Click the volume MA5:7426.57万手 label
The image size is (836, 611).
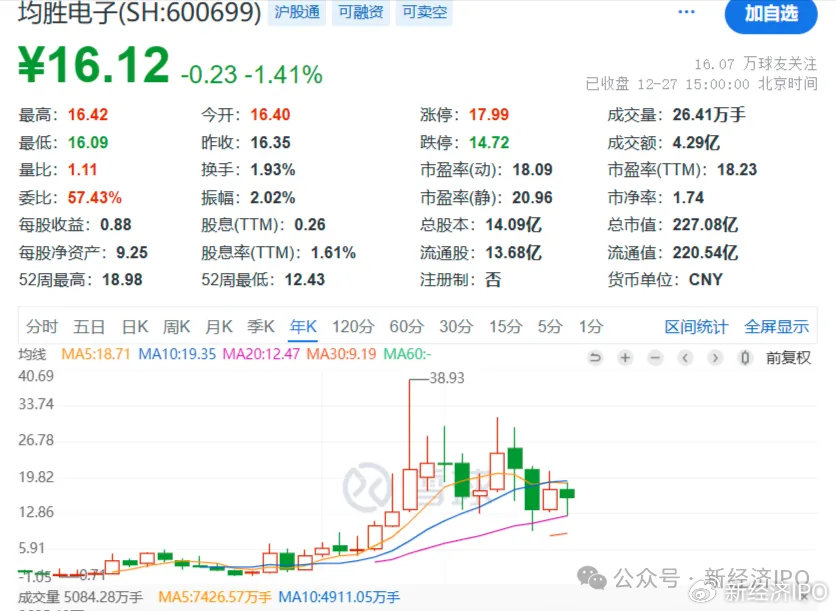pyautogui.click(x=214, y=597)
